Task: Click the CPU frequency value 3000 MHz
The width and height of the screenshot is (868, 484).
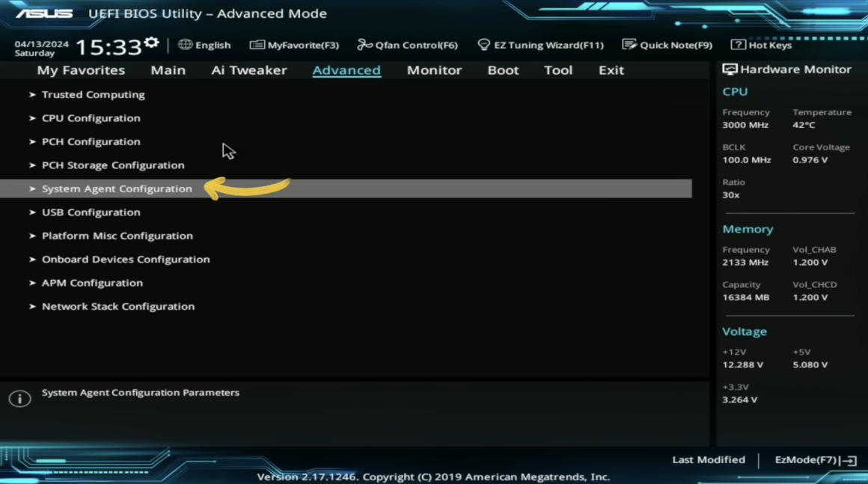Action: pos(745,125)
